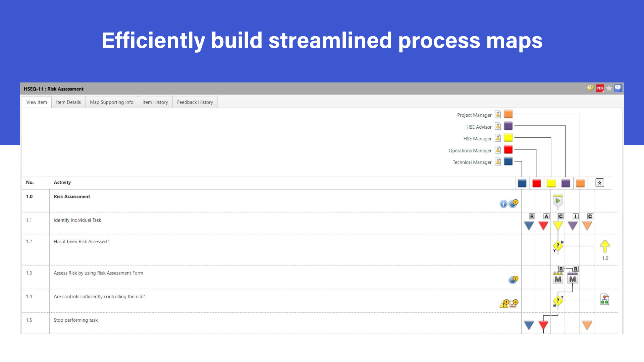This screenshot has width=644, height=362.
Task: Collapse the role columns using the double-chevron button
Action: 599,183
